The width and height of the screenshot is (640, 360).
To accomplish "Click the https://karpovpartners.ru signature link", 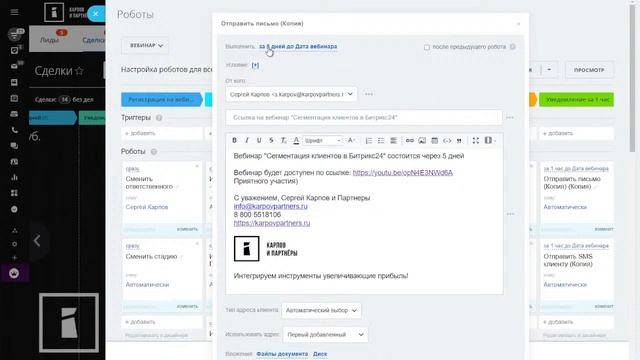I will pos(272,223).
